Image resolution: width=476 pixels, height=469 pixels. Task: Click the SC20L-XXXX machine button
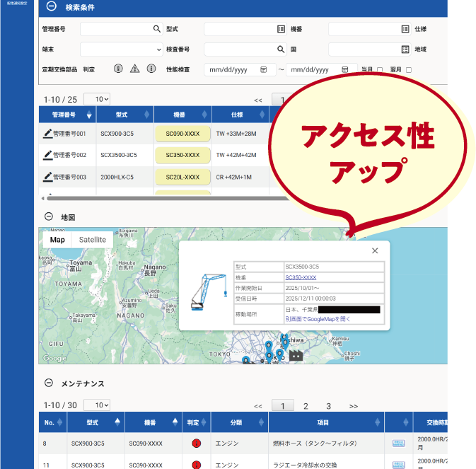tap(182, 177)
